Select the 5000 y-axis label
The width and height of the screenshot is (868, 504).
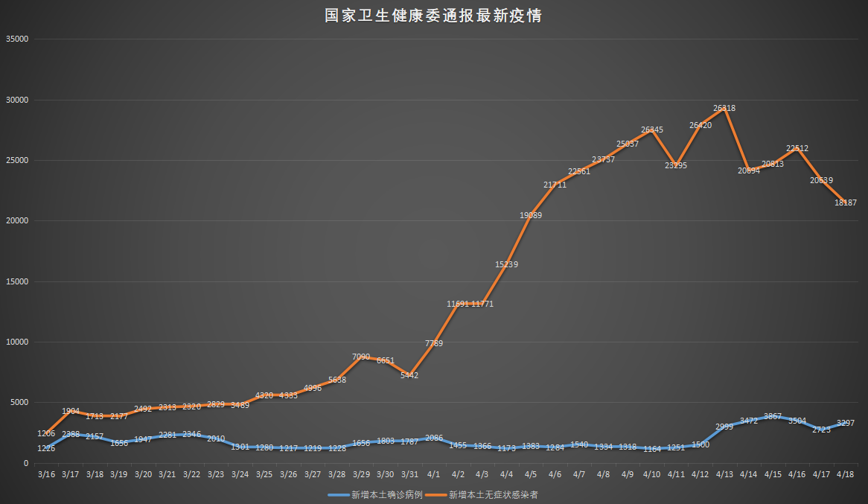click(19, 403)
